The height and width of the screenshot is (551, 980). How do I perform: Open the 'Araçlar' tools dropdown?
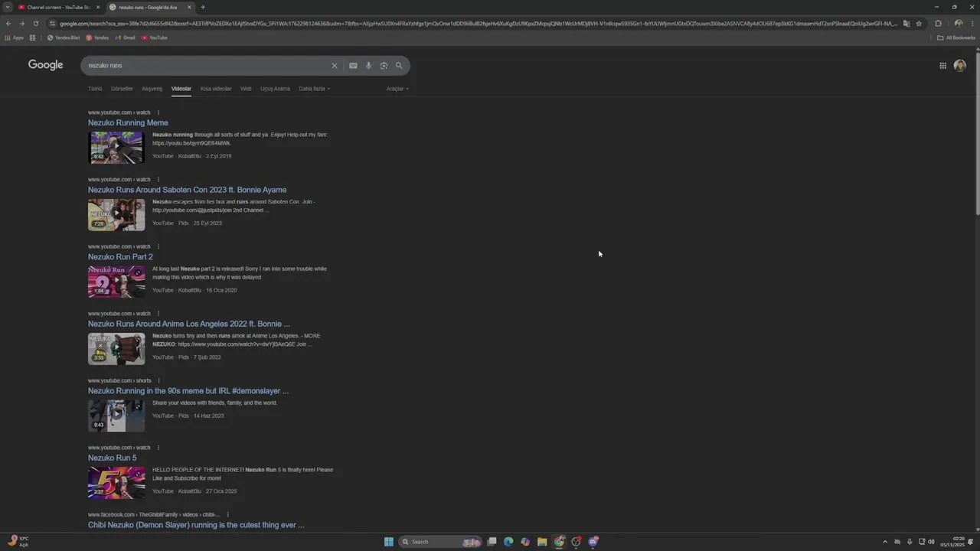[397, 89]
